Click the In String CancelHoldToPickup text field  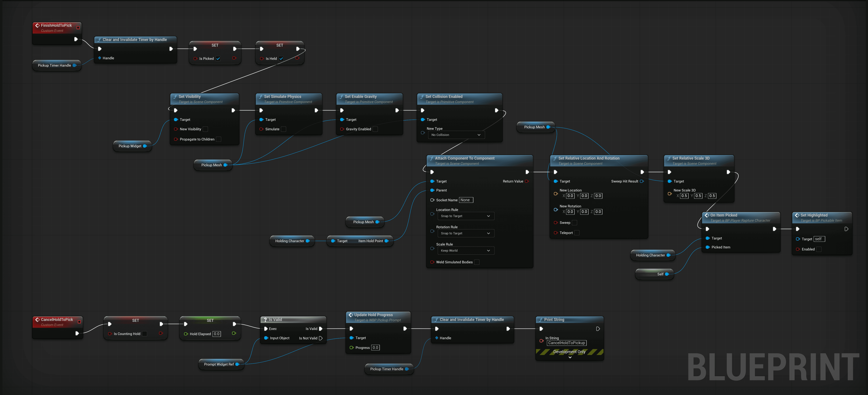566,343
